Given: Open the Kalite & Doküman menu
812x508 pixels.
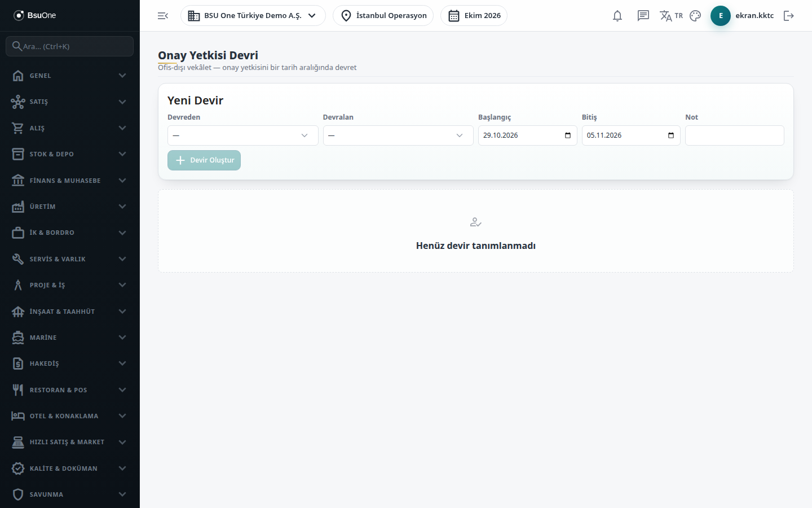Looking at the screenshot, I should pos(70,468).
